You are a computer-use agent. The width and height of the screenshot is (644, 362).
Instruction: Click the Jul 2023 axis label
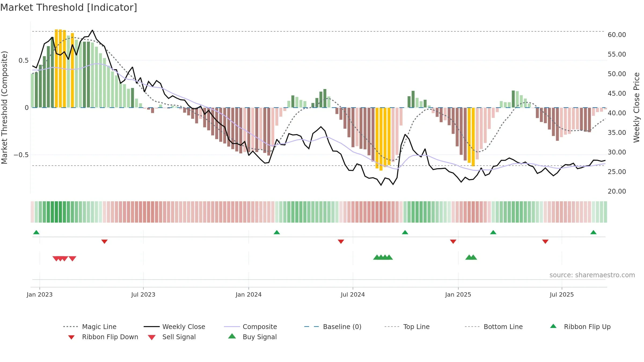143,294
